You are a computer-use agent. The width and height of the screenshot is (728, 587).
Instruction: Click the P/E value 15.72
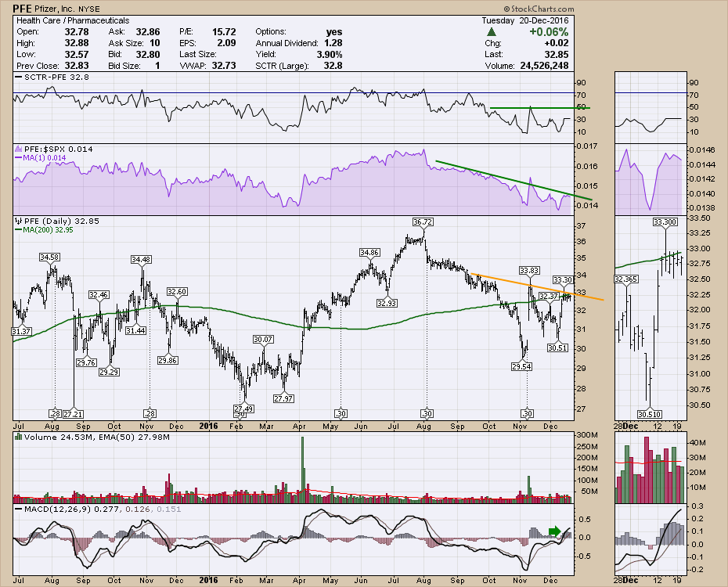[x=224, y=31]
